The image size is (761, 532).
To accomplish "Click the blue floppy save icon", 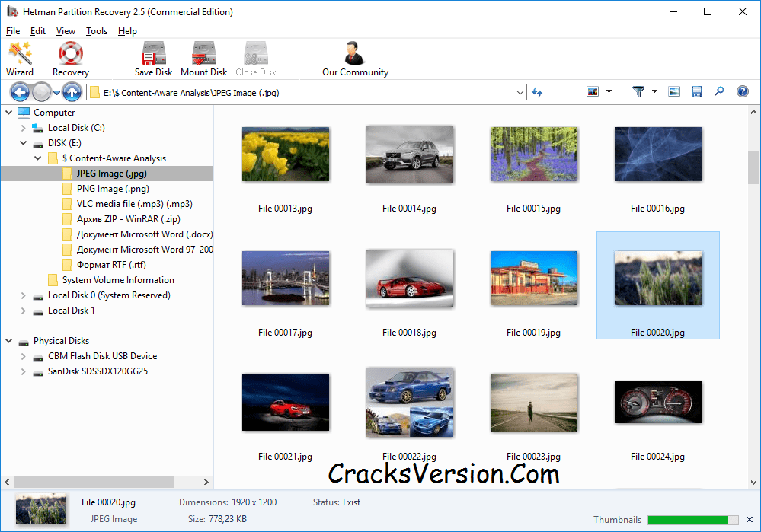I will [x=697, y=91].
